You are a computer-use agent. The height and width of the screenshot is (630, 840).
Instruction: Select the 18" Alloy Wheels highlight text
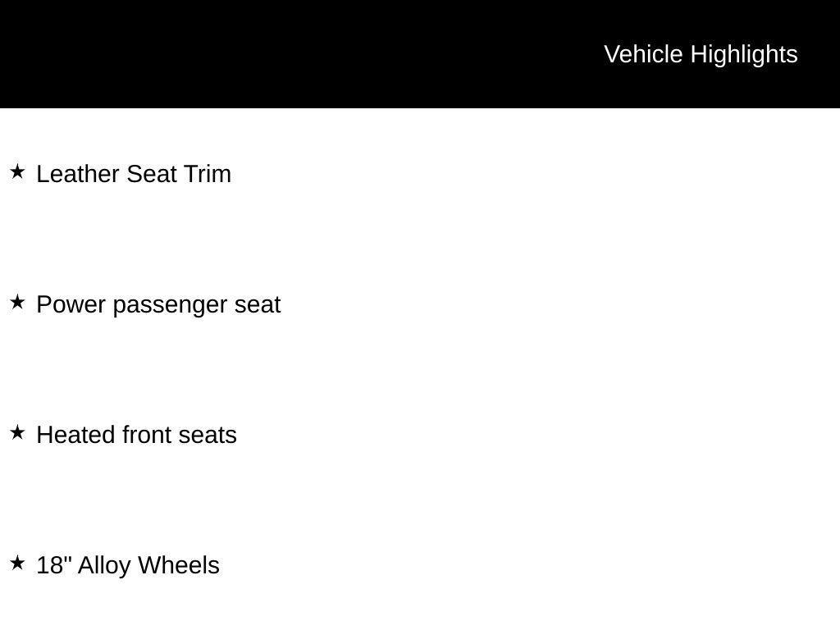128,566
